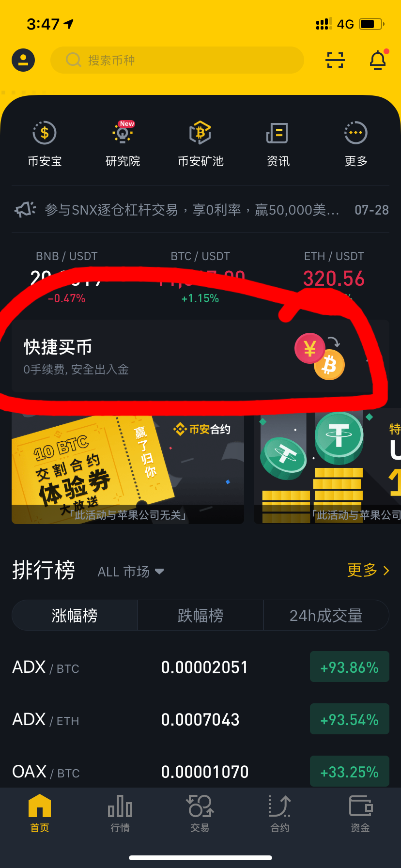Image resolution: width=401 pixels, height=868 pixels.
Task: Open notifications bell icon
Action: 378,60
